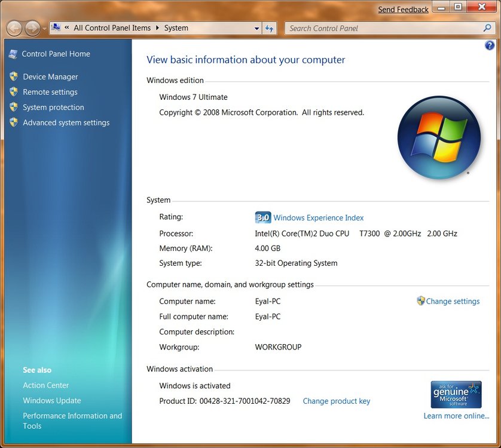Screen dimensions: 501x448
Task: Click the Change settings link
Action: (x=453, y=302)
